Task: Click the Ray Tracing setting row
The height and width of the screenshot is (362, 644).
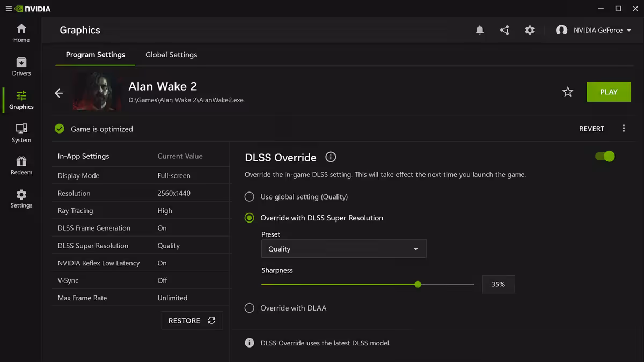Action: tap(141, 211)
